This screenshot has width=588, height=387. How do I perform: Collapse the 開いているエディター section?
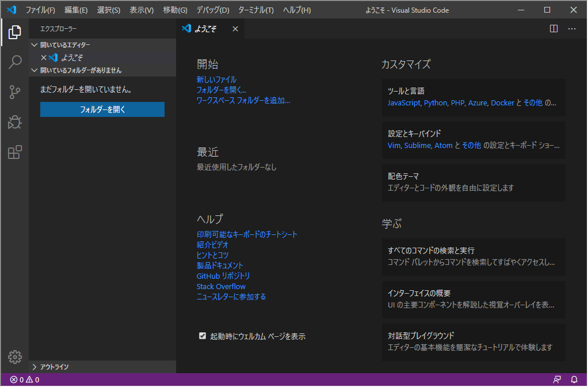102,45
